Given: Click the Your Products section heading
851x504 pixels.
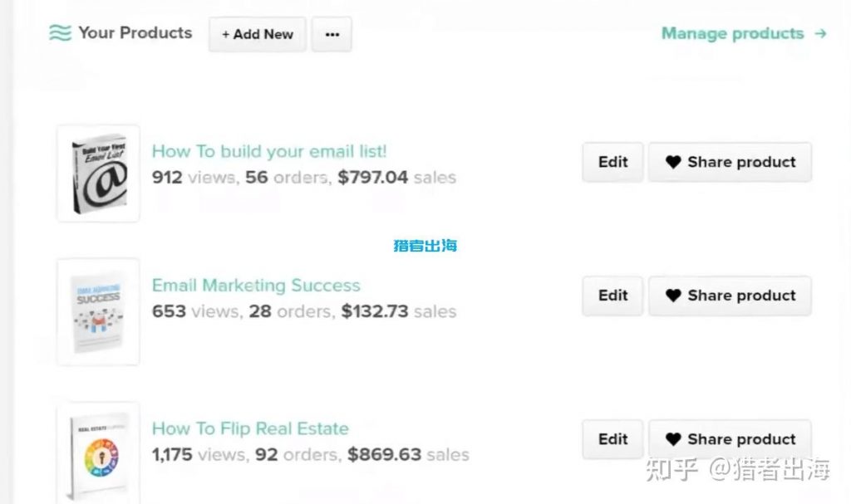Looking at the screenshot, I should [x=135, y=33].
